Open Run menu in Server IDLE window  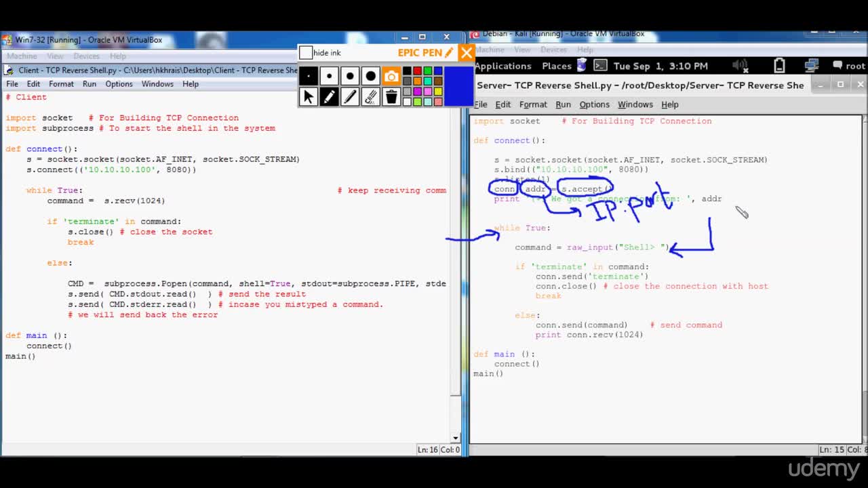pyautogui.click(x=563, y=104)
